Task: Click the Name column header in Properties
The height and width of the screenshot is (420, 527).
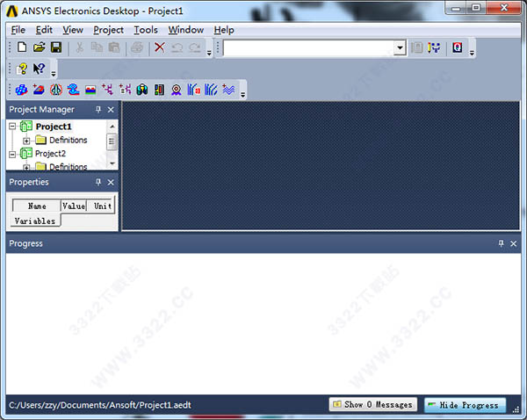Action: [x=37, y=206]
